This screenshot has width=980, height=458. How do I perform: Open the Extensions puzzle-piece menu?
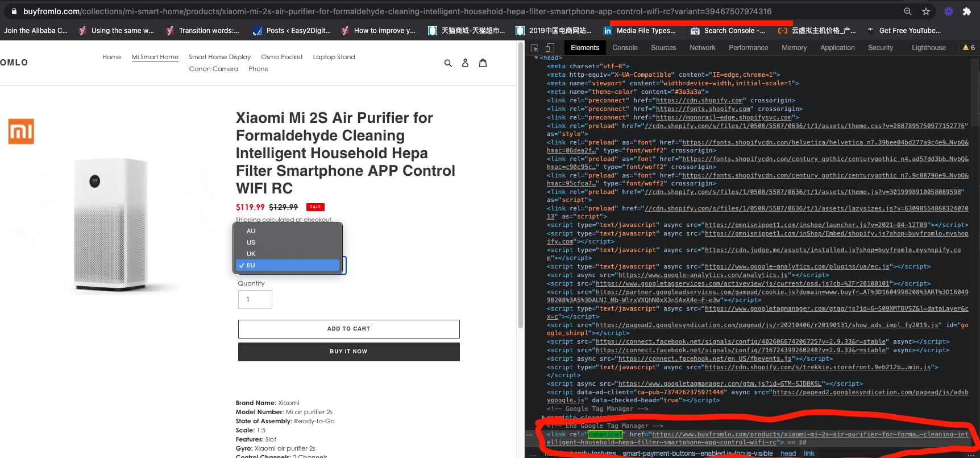967,11
